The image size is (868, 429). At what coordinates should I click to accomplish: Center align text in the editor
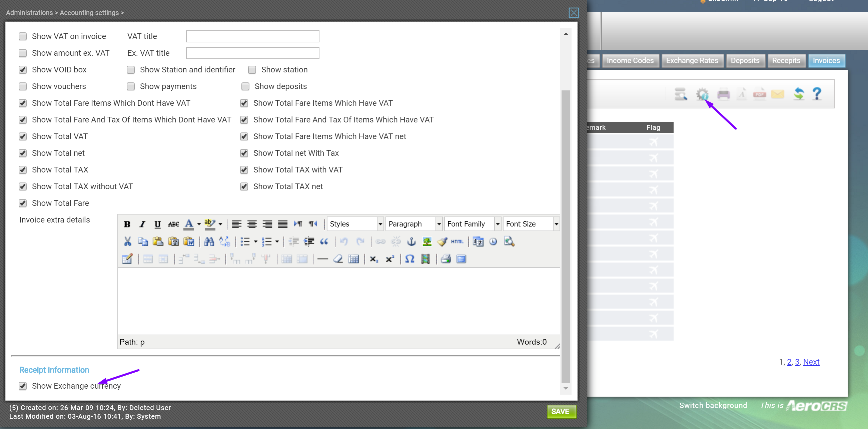click(x=252, y=224)
